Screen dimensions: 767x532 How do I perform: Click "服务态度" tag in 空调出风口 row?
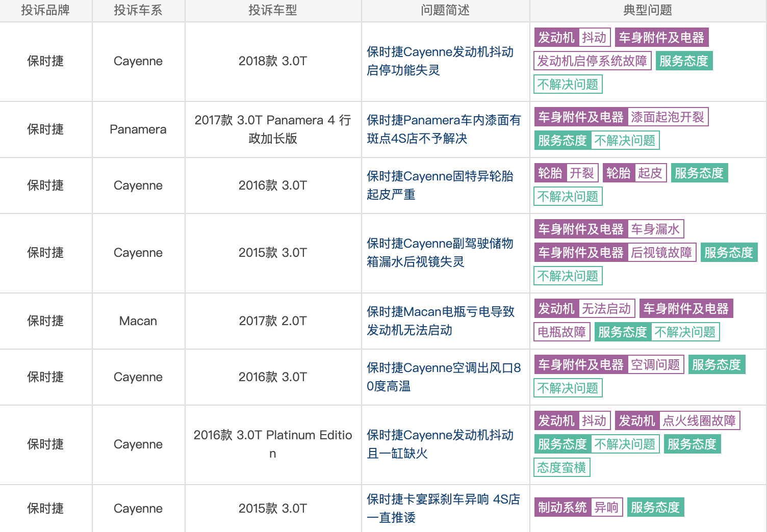coord(717,365)
